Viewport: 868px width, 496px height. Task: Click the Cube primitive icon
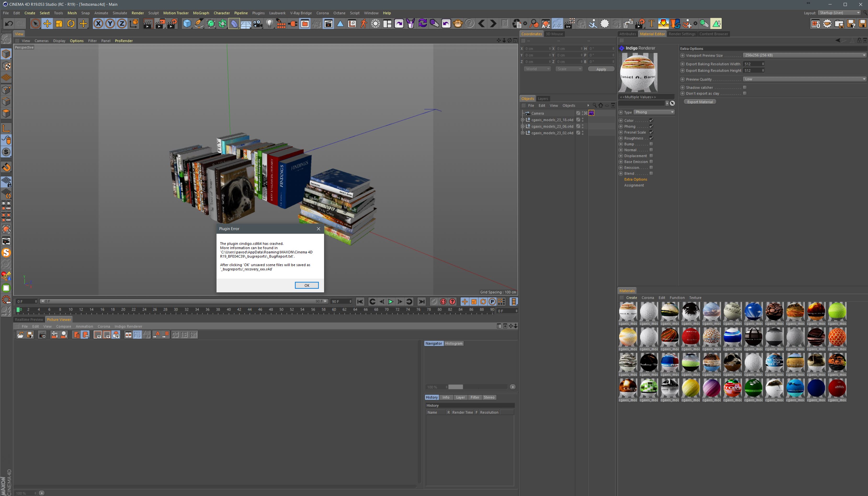coord(187,24)
